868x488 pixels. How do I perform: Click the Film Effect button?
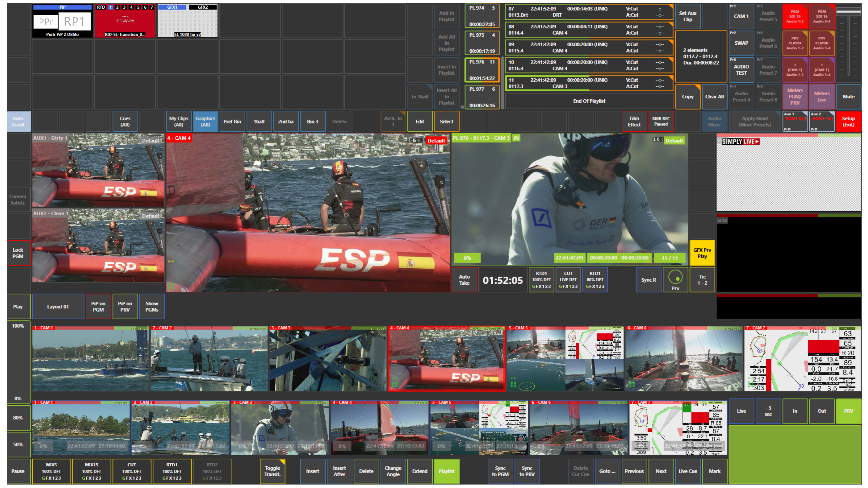[634, 121]
